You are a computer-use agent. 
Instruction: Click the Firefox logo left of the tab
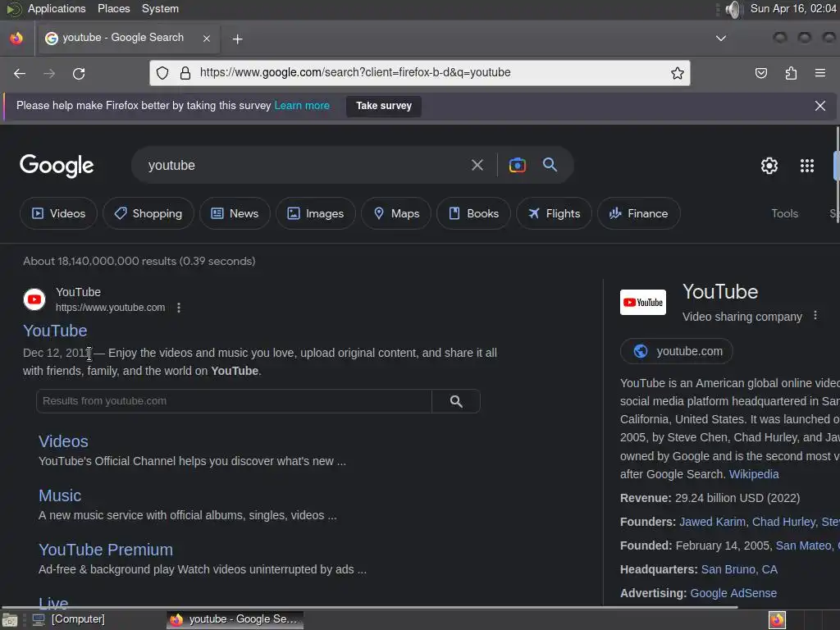pyautogui.click(x=16, y=38)
